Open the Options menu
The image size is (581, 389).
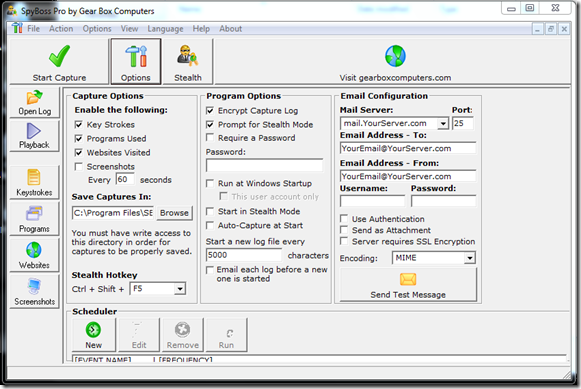click(97, 29)
